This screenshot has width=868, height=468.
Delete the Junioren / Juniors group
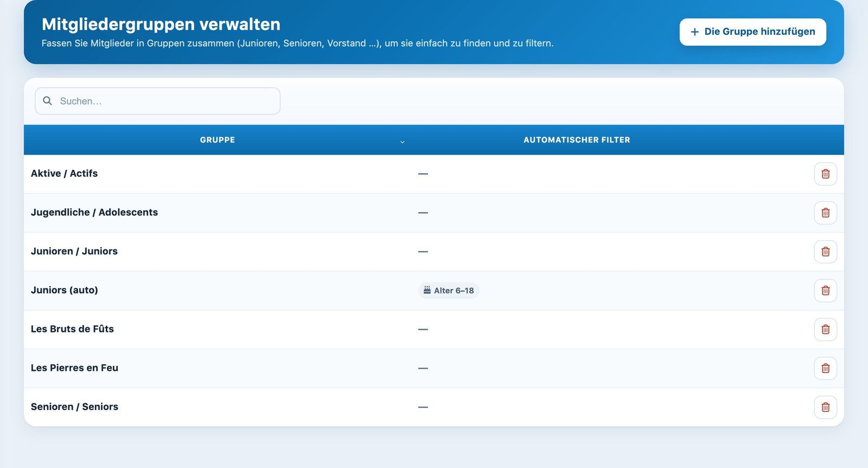[x=825, y=252]
